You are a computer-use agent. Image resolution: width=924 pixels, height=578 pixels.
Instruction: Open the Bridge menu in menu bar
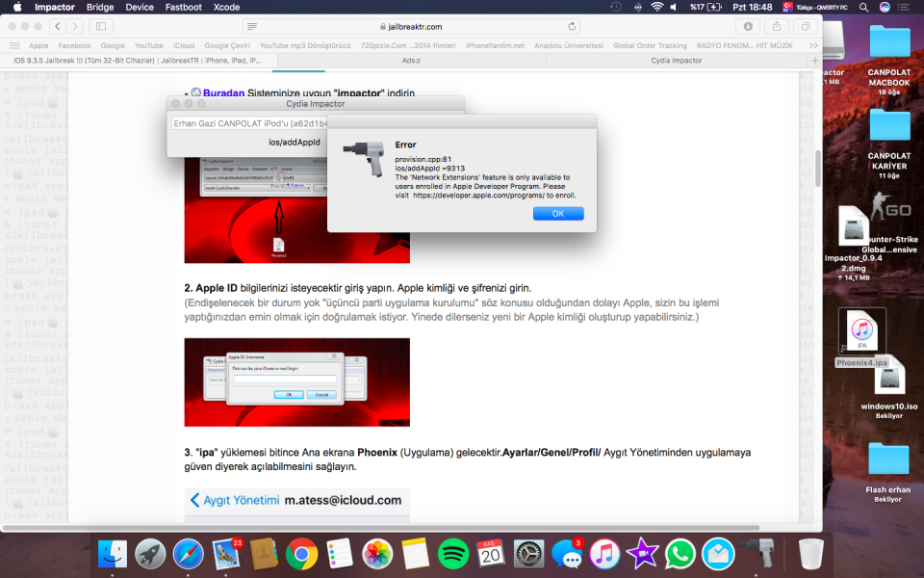tap(100, 7)
